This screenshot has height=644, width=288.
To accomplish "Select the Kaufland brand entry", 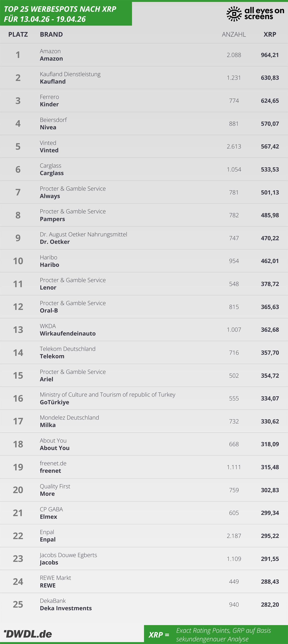I will [x=53, y=82].
